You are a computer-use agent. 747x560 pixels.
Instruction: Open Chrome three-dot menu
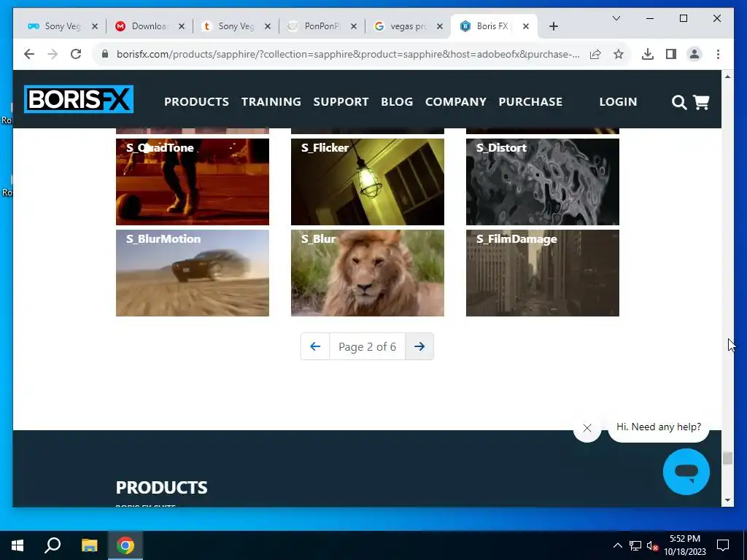tap(718, 54)
